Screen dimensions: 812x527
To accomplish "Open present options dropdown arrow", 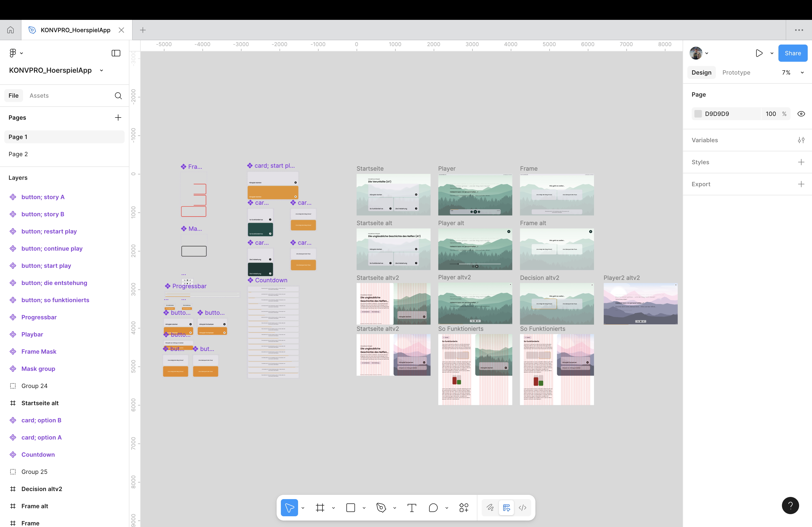I will pyautogui.click(x=772, y=53).
